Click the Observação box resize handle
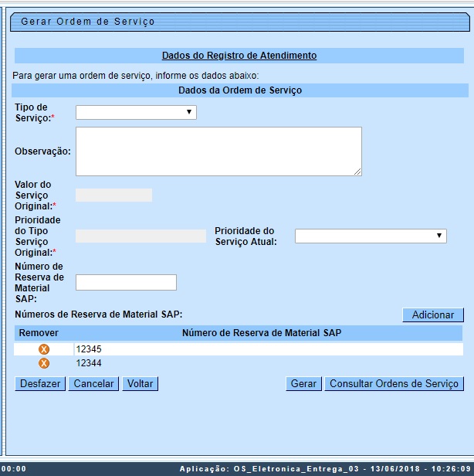Viewport: 474px width, 476px height. [357, 172]
